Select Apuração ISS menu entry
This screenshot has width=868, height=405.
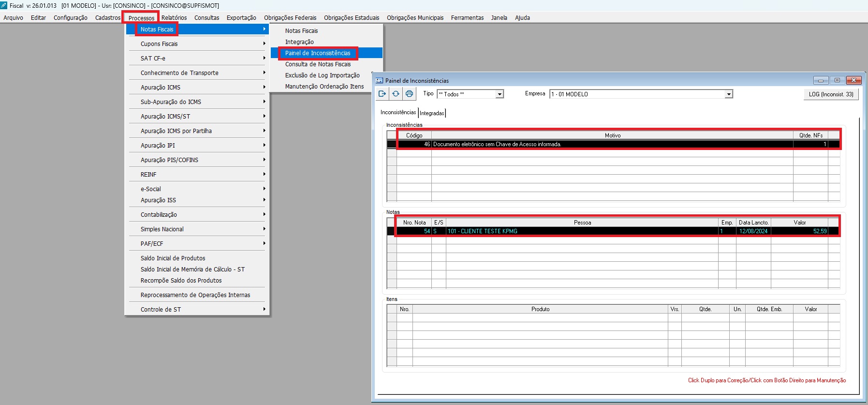click(197, 200)
